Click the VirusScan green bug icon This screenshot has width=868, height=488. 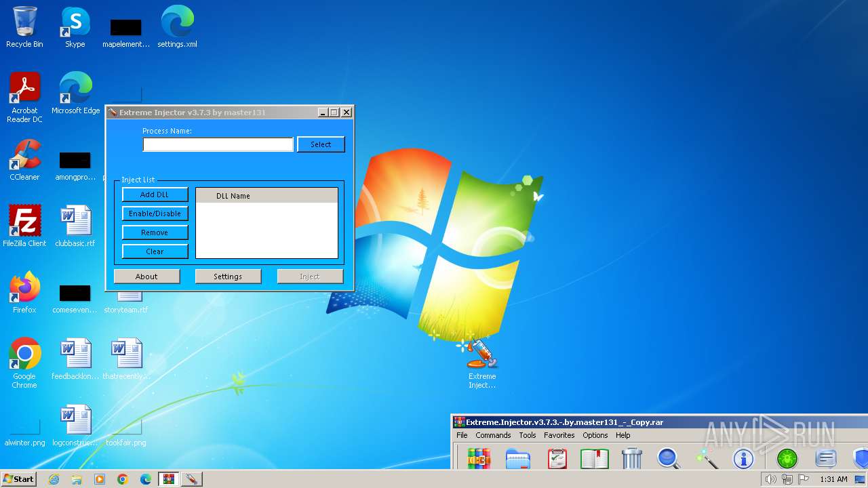tap(787, 459)
